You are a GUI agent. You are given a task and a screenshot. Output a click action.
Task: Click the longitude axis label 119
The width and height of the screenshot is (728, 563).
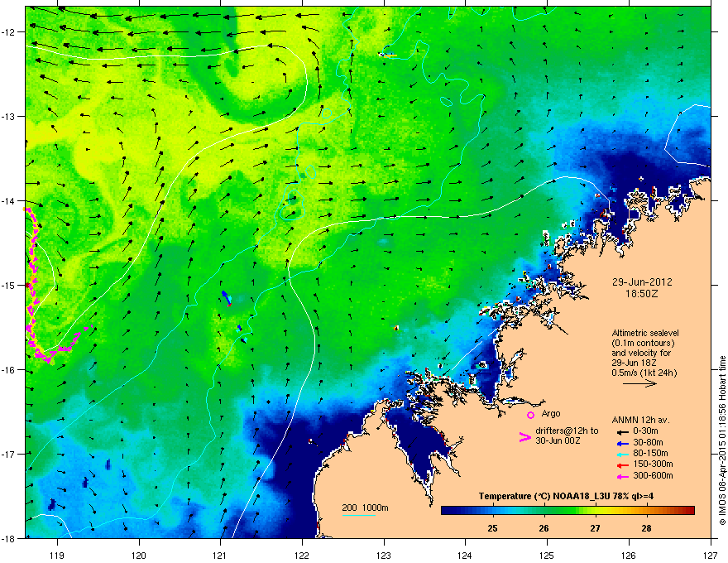coord(57,555)
